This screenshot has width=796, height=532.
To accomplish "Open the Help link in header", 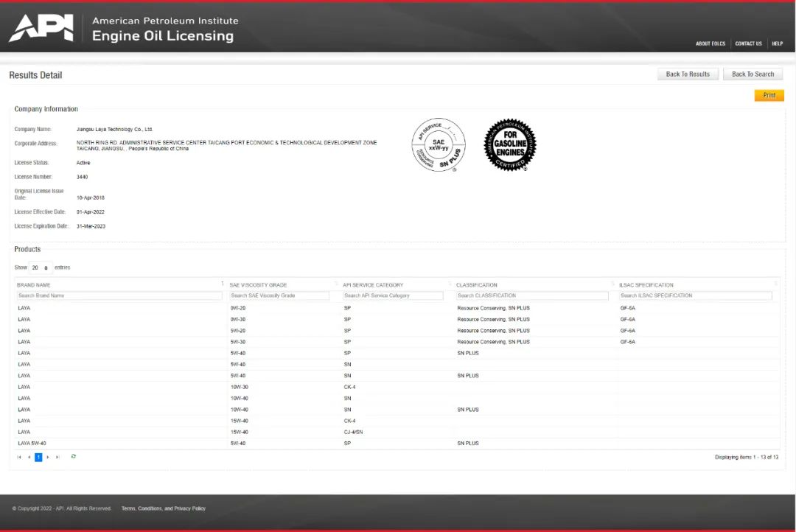I will point(778,43).
